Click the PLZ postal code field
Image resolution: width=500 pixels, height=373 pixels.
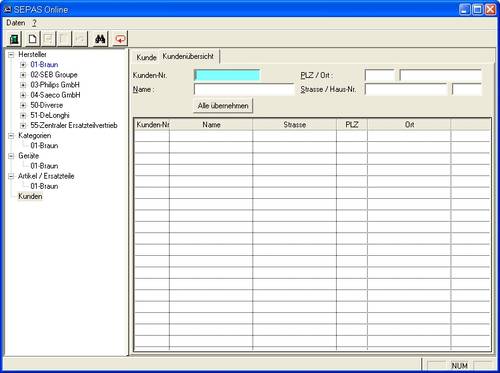pyautogui.click(x=380, y=75)
